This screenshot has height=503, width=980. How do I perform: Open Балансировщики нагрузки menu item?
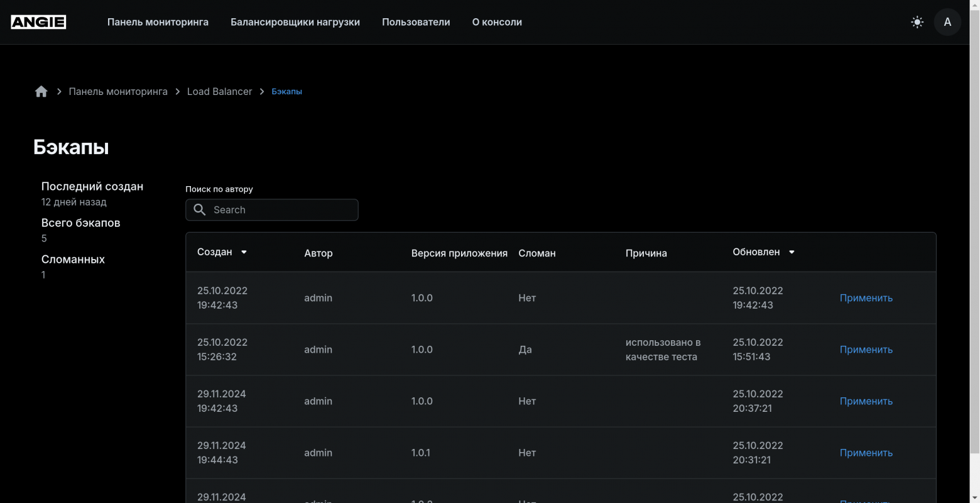[295, 22]
